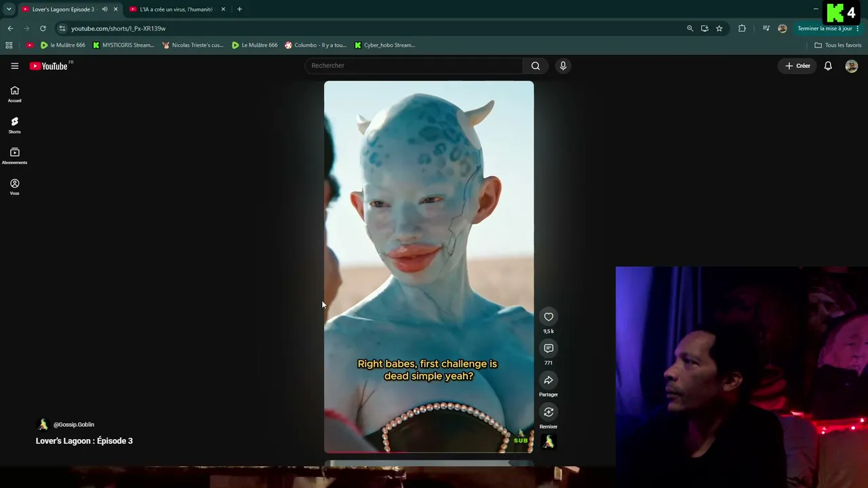This screenshot has height=488, width=868.
Task: Click the Rechercher search field
Action: tap(414, 66)
